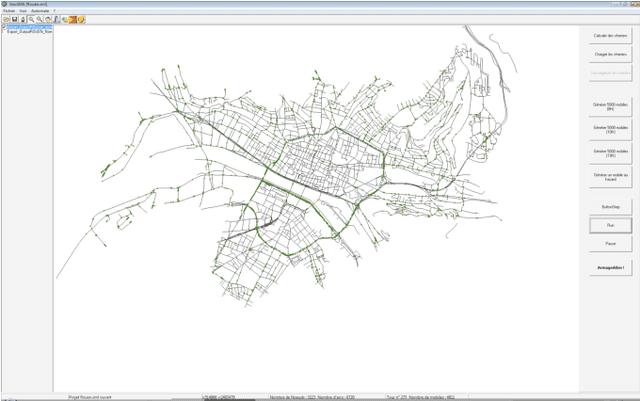Click the Sauvegarder les chemins button

610,73
